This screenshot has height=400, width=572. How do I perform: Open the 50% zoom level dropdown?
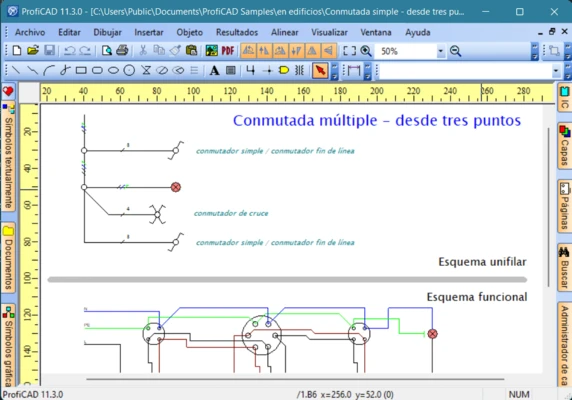[x=441, y=51]
